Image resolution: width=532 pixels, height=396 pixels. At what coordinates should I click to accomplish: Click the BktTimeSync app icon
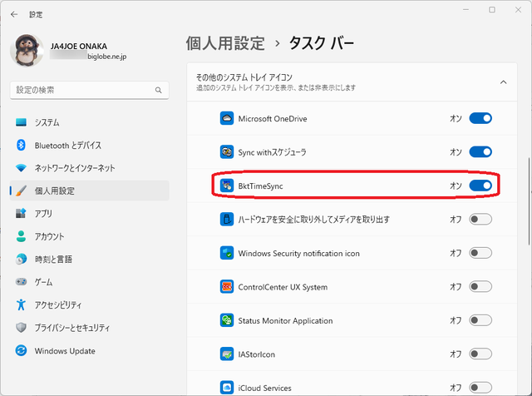pos(227,186)
